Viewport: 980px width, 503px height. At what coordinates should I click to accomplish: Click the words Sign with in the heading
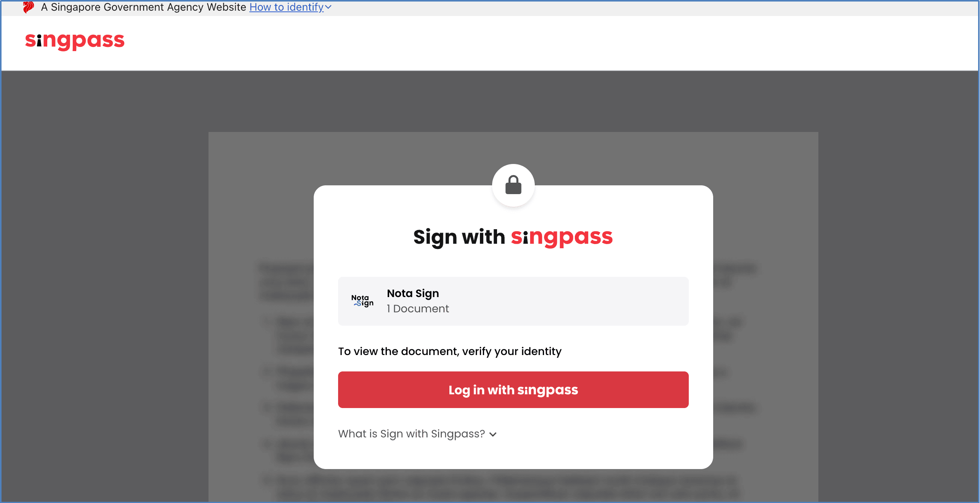coord(459,237)
